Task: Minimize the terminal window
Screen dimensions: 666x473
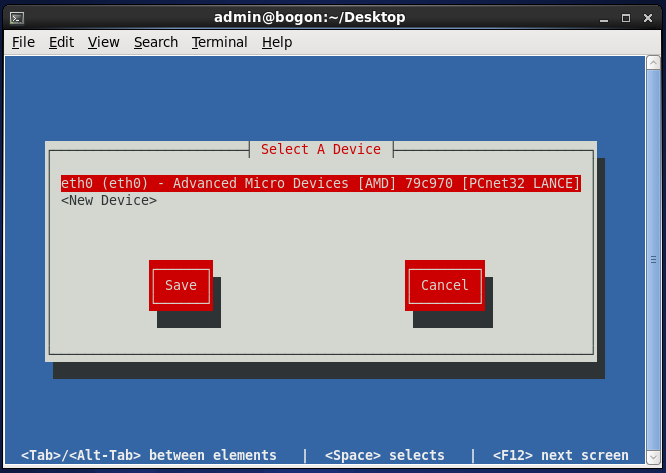Action: tap(604, 18)
